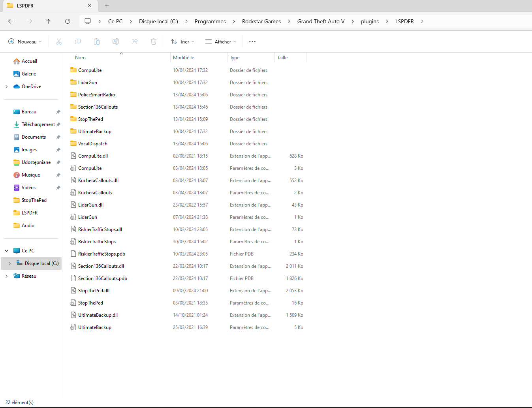The height and width of the screenshot is (408, 532).
Task: Refresh the folder with the reload icon
Action: 68,21
